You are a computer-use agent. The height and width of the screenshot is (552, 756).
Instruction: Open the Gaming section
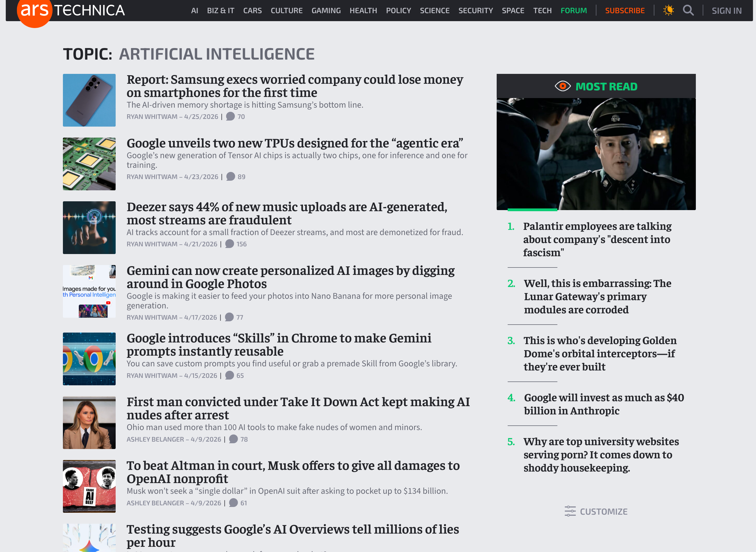tap(326, 11)
